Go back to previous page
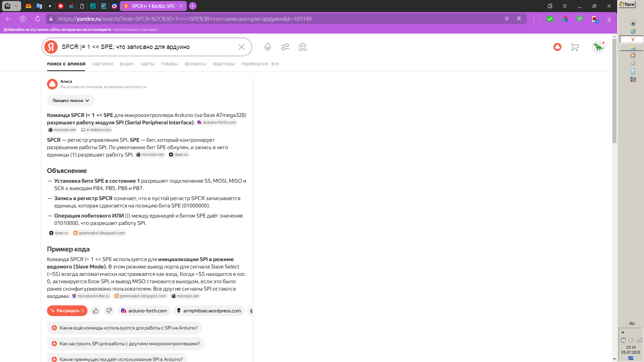This screenshot has width=644, height=362. point(8,19)
